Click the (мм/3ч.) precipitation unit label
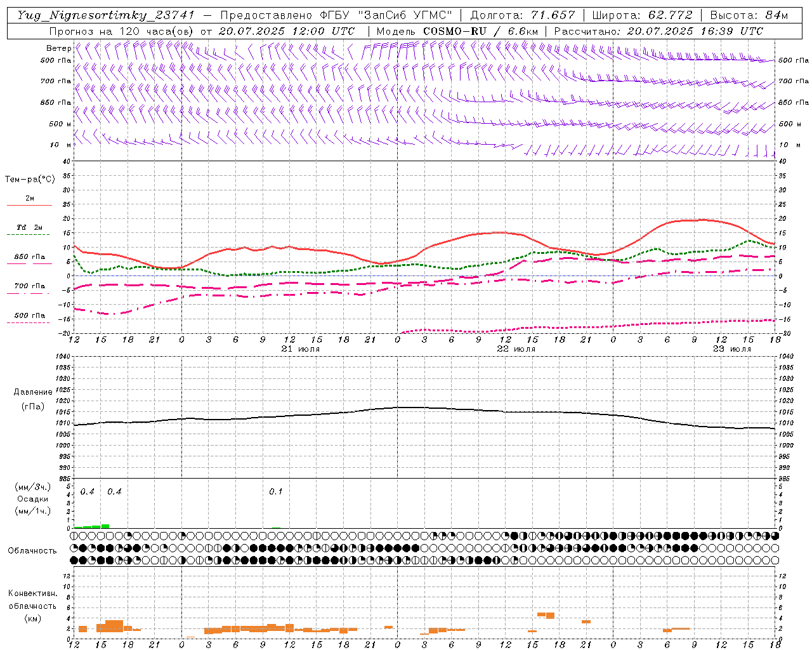 tap(33, 487)
